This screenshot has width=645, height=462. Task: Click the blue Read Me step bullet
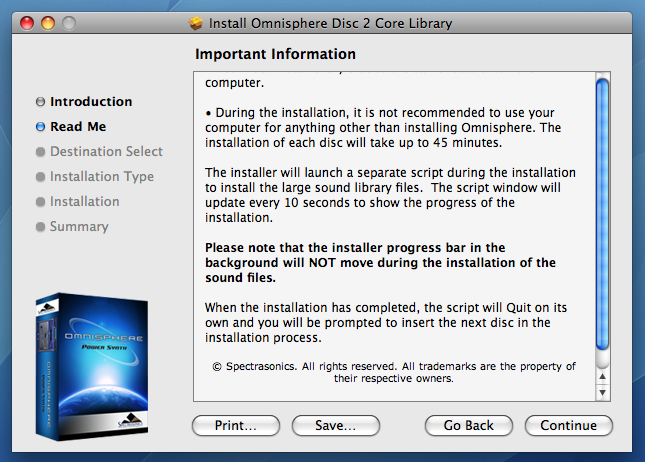(x=40, y=127)
